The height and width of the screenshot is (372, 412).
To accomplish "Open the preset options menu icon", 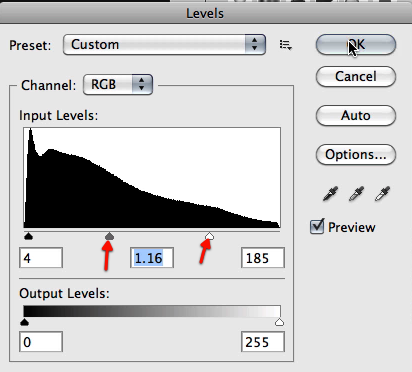I will [x=286, y=45].
